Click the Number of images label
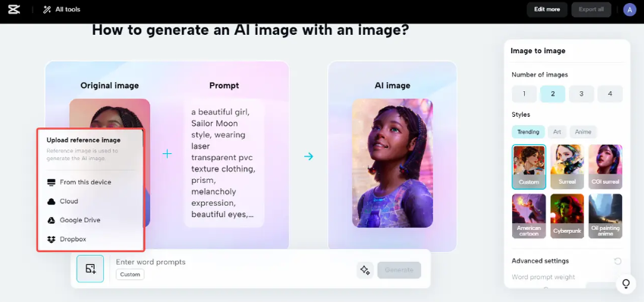The image size is (644, 302). click(x=539, y=75)
